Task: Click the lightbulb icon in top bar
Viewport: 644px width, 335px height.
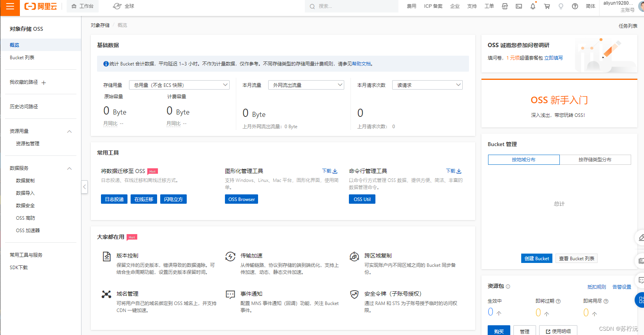Action: pos(561,6)
